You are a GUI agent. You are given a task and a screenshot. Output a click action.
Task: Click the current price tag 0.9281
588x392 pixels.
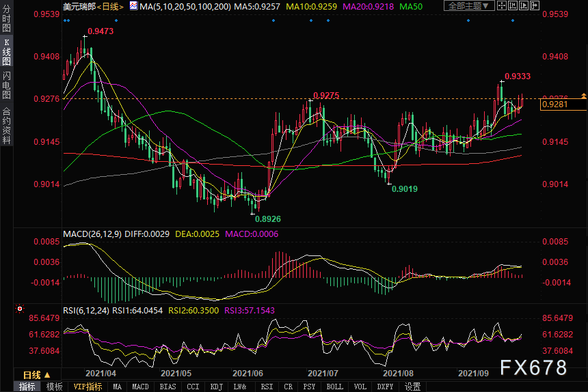(x=563, y=104)
